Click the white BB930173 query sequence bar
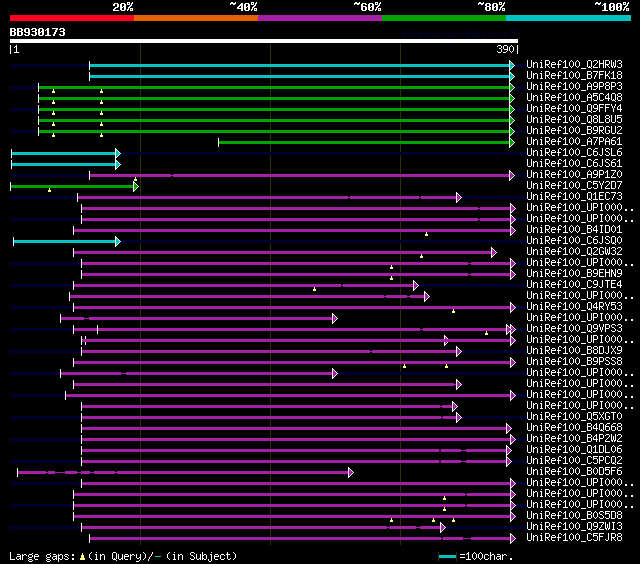 (264, 41)
